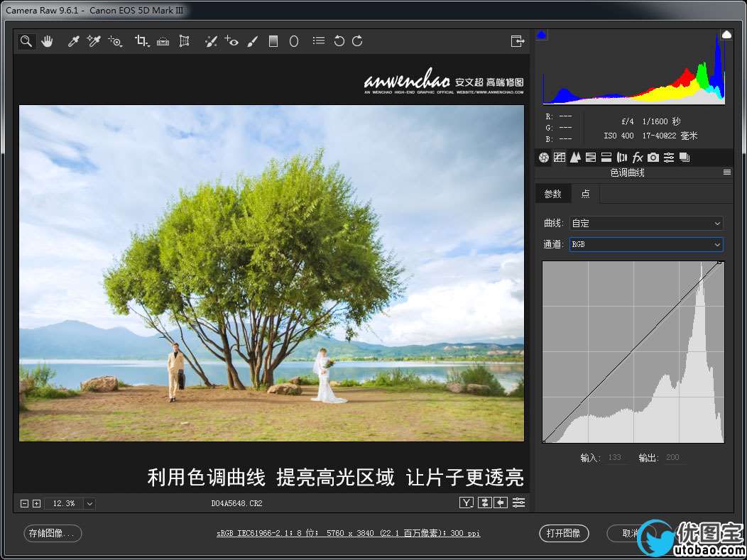Expand the 曲线 dropdown showing 自定
747x560 pixels.
click(x=646, y=223)
